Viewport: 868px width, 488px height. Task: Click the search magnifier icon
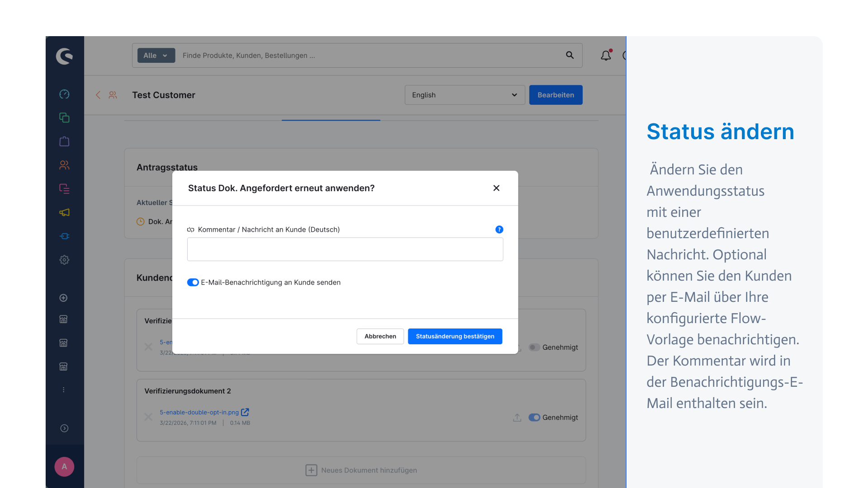click(x=570, y=55)
